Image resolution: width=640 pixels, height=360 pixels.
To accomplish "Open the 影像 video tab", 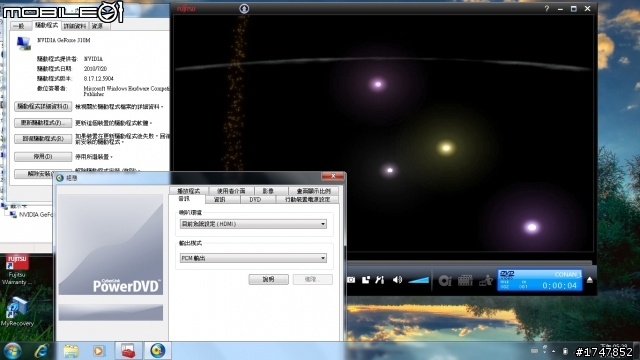I will click(x=268, y=191).
